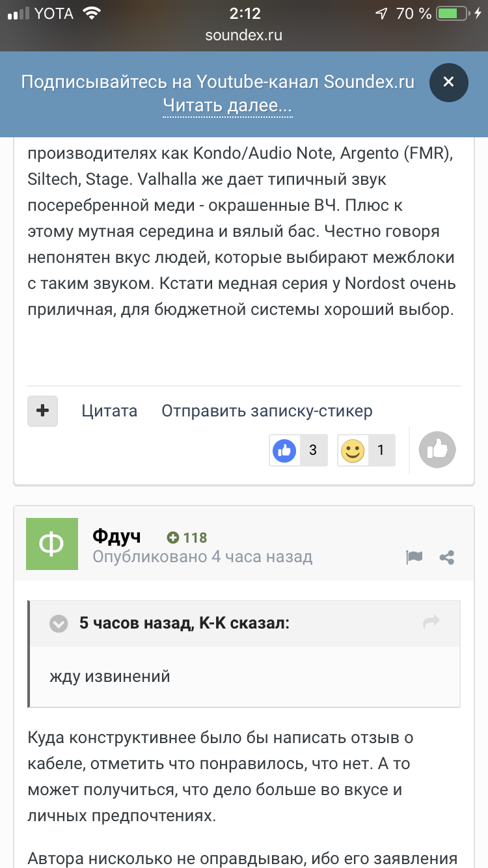Open 'Отправить записку-стикер' link
488x868 pixels.
[267, 411]
